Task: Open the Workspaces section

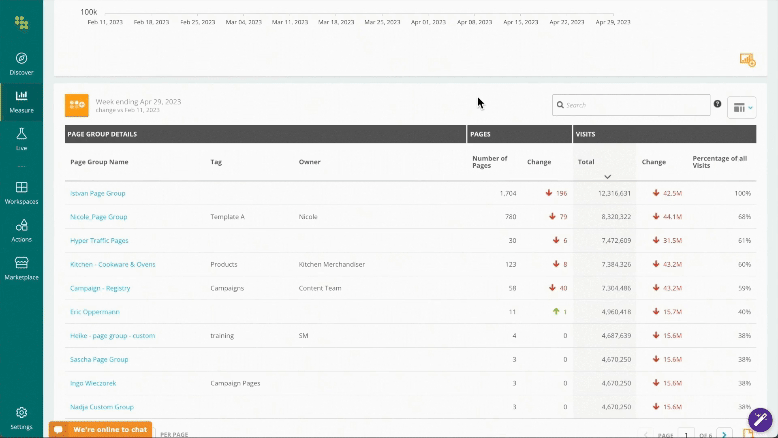Action: pyautogui.click(x=21, y=193)
